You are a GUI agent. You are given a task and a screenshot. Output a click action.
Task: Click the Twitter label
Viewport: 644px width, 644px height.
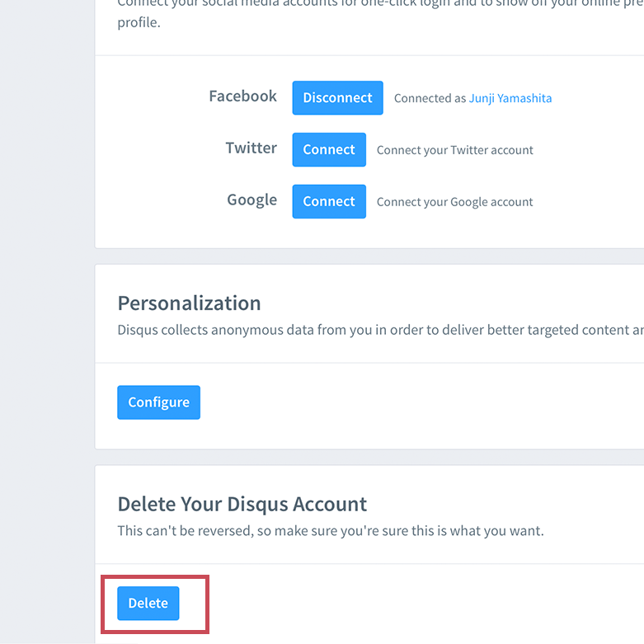251,148
